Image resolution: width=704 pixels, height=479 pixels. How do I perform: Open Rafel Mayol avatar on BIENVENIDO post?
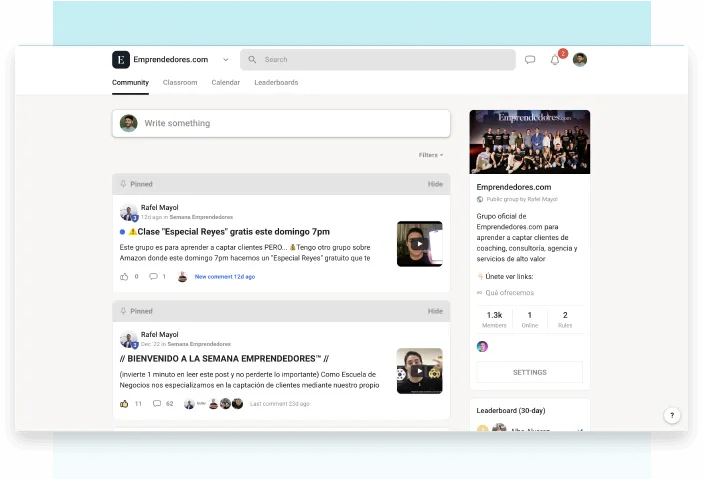click(128, 339)
